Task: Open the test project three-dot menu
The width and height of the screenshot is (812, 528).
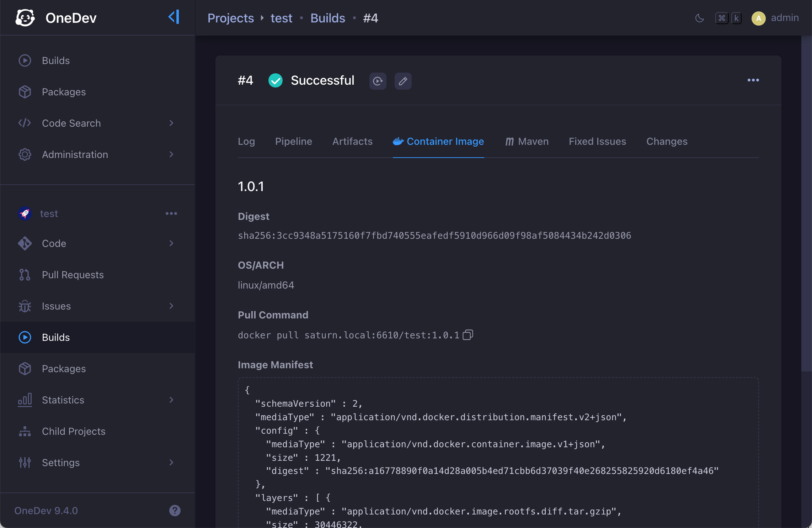Action: pos(171,213)
